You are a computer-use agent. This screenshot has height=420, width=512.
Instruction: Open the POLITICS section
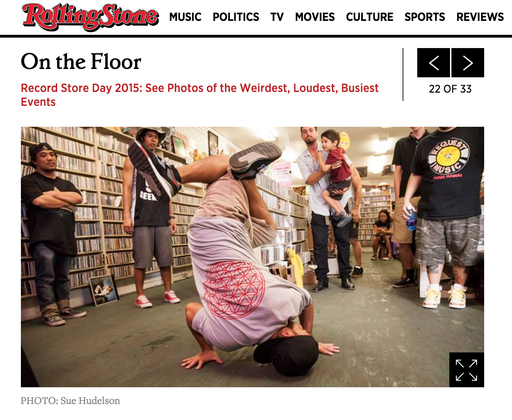[236, 17]
